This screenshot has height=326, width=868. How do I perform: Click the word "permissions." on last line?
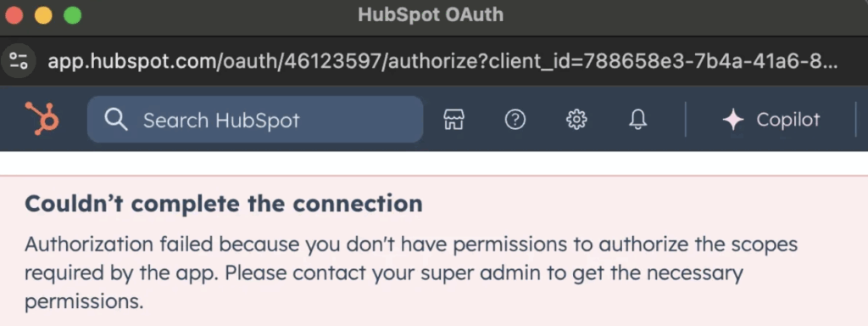coord(84,302)
